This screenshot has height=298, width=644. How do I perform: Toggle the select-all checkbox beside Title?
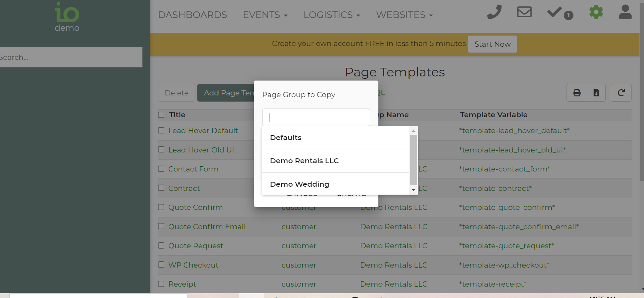click(x=161, y=115)
